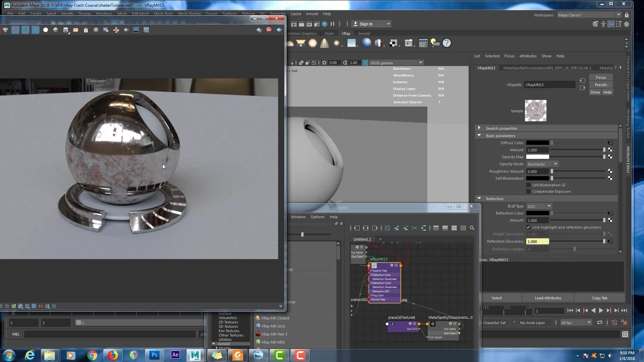Click the Diffuse Color black swatch
644x362 pixels.
point(537,143)
